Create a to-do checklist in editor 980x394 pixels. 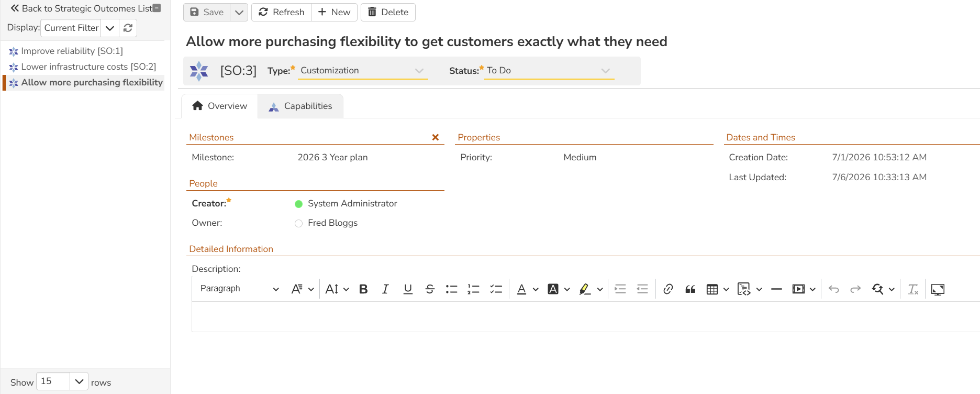(496, 289)
